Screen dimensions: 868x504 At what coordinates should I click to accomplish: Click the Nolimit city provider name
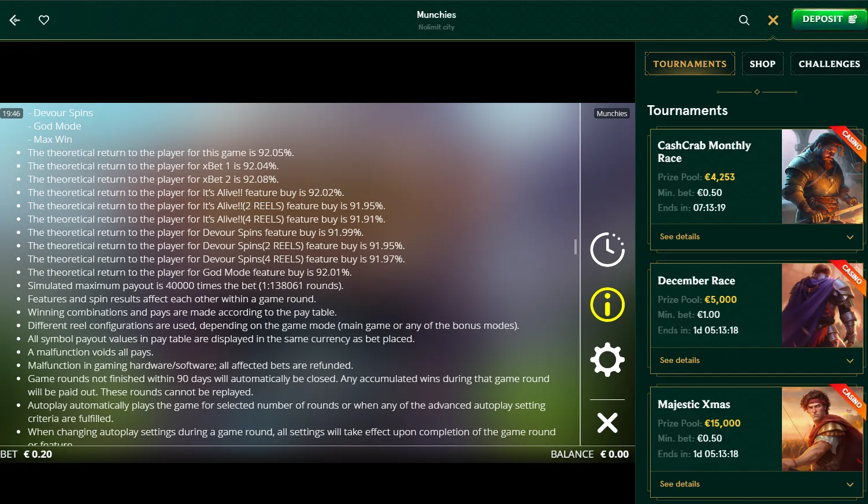[x=436, y=27]
